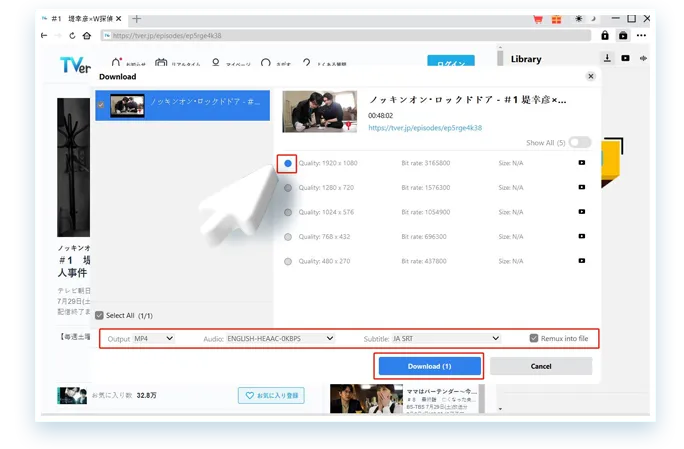Open the recommended video thumbnail at bottom

coord(366,398)
